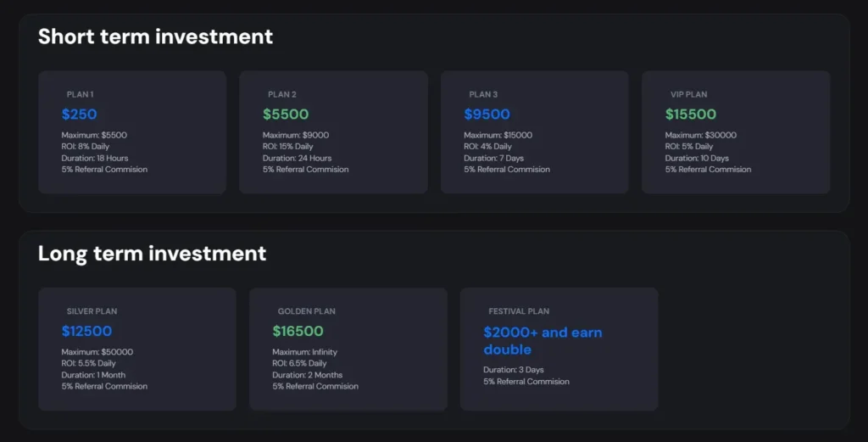Click the $12500 Silver Plan price
Screen dimensions: 868x442
point(86,331)
